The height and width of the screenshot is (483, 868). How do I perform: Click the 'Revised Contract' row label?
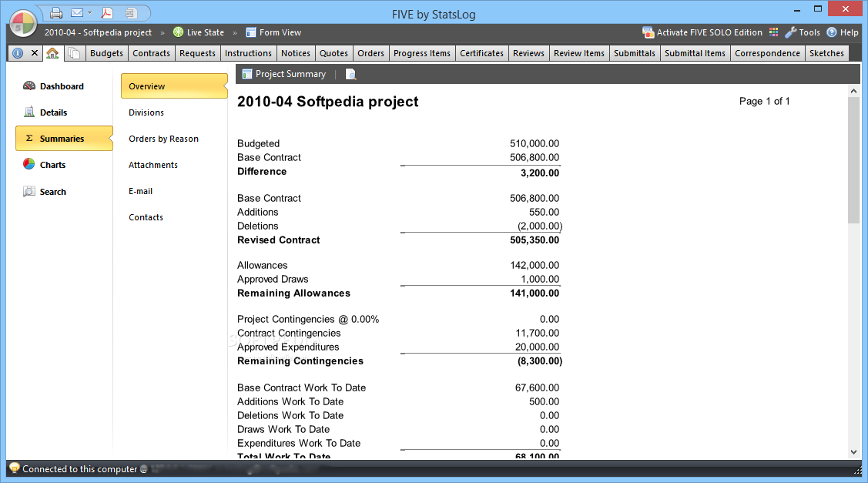click(279, 240)
